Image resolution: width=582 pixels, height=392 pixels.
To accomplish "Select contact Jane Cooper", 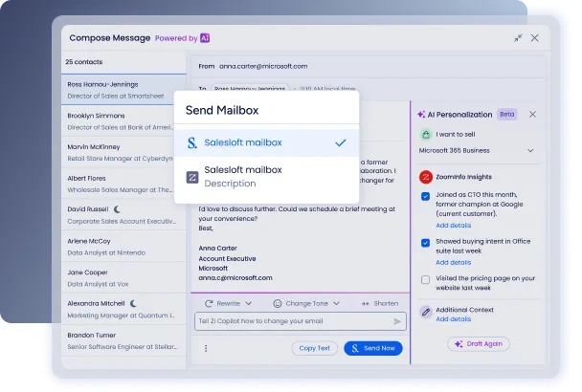I will [123, 278].
